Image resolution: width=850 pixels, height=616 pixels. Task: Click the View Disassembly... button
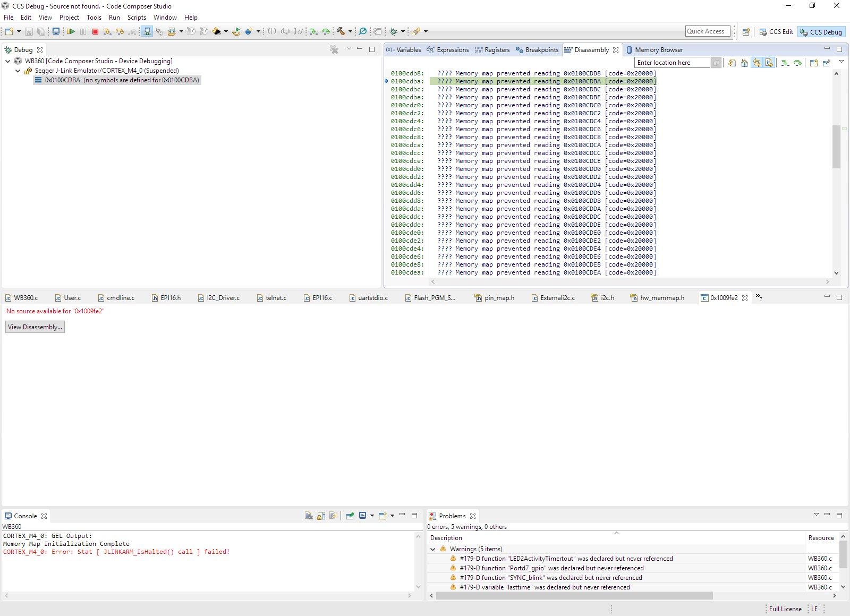pos(35,327)
